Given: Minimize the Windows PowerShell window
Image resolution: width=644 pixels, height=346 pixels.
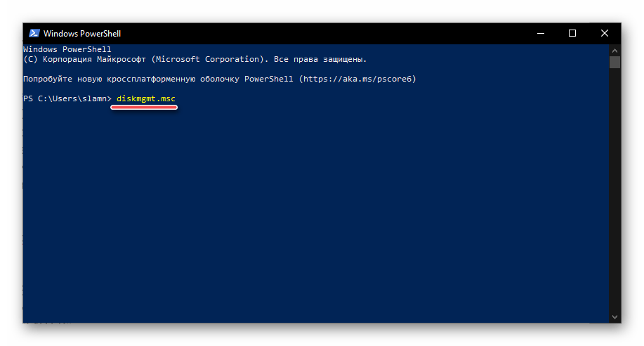Looking at the screenshot, I should point(540,33).
